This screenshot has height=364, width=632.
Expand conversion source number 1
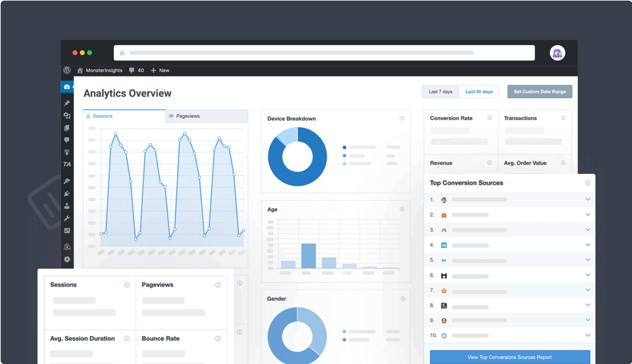[588, 199]
